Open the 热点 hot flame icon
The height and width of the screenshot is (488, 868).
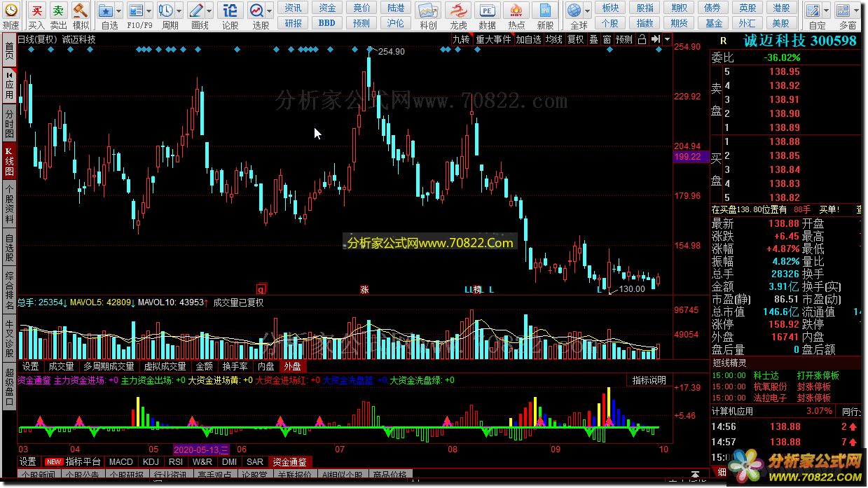(x=516, y=11)
